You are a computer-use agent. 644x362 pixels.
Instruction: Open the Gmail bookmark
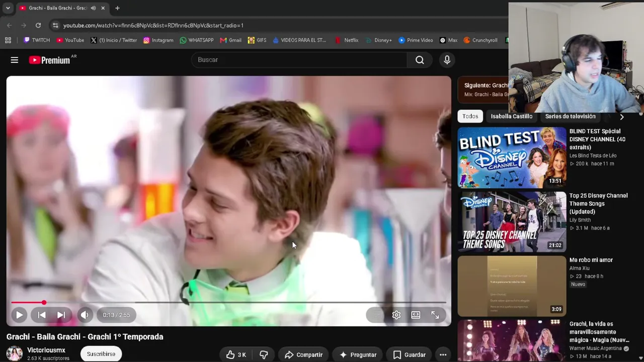pos(230,40)
